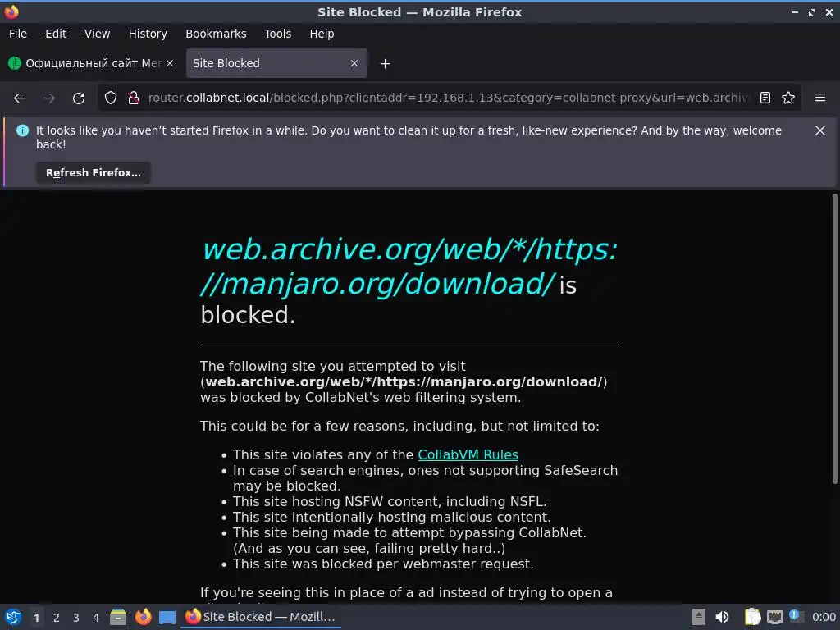The height and width of the screenshot is (630, 840).
Task: Switch to workspace 1
Action: [x=36, y=618]
